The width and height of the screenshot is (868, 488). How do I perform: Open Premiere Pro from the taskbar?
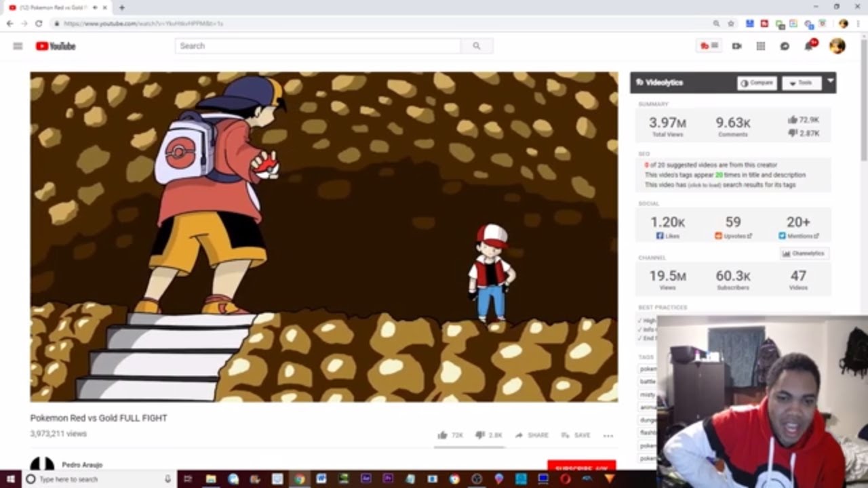coord(388,479)
